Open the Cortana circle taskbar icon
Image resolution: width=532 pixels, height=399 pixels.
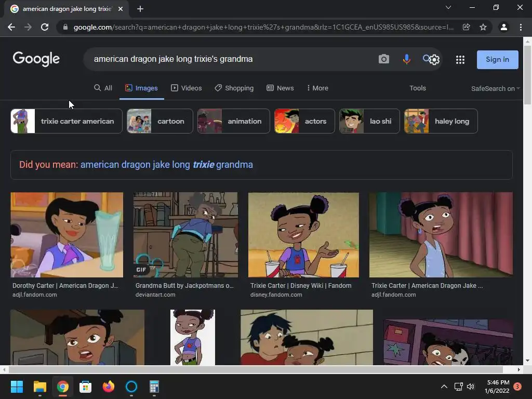point(131,387)
